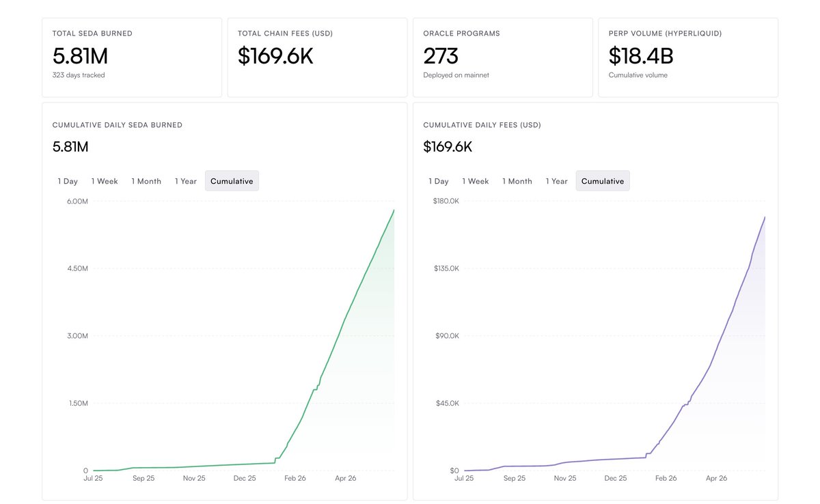Select 1 Day range on daily fees chart
The height and width of the screenshot is (504, 820).
click(439, 181)
